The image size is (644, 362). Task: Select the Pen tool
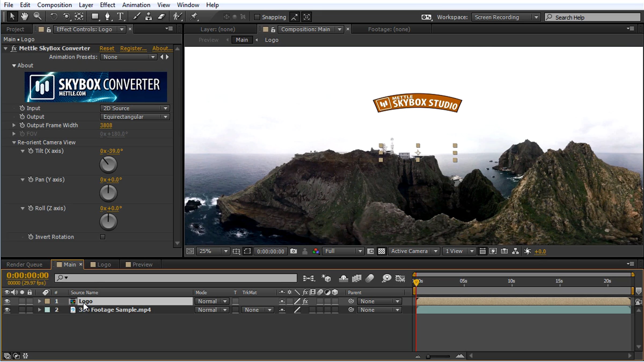pyautogui.click(x=108, y=17)
